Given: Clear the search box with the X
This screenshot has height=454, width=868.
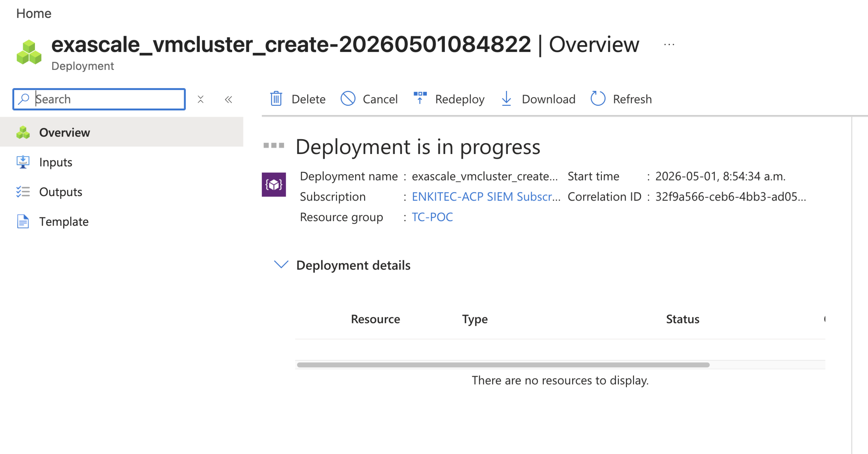Looking at the screenshot, I should click(x=201, y=99).
